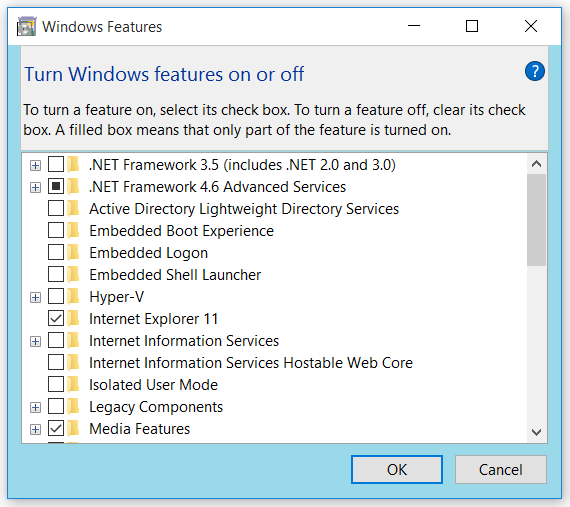Click folder icon beside Embedded Shell Launcher
570x507 pixels.
pos(73,275)
